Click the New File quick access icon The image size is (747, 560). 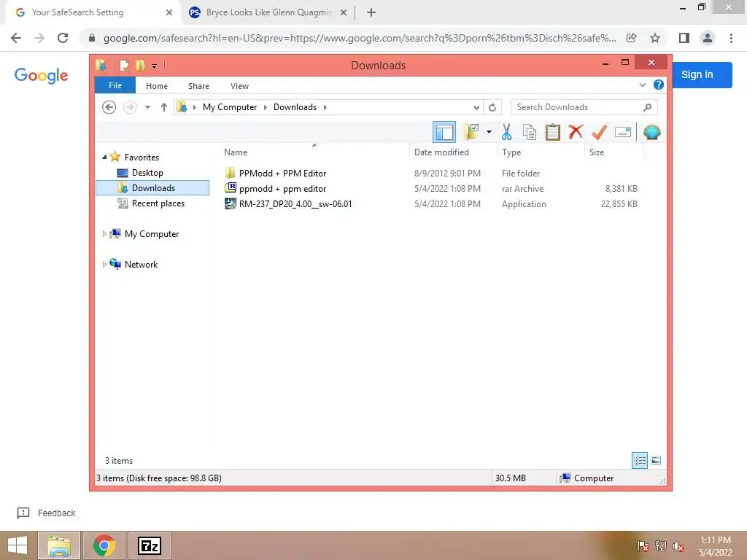tap(124, 65)
